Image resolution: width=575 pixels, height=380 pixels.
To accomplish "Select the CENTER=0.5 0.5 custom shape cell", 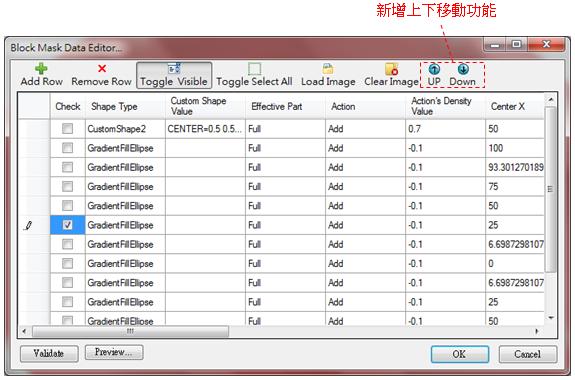I will [205, 129].
